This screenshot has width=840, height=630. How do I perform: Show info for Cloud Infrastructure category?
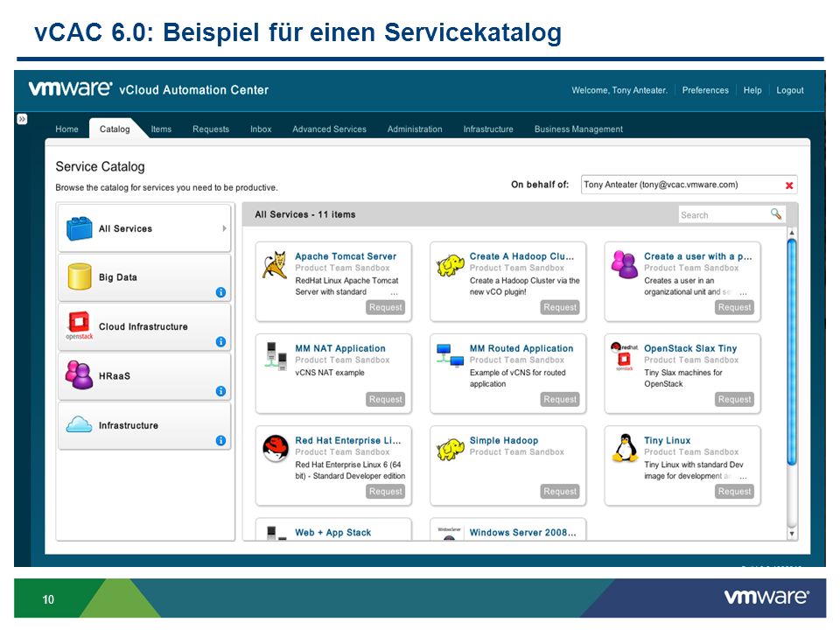coord(220,342)
